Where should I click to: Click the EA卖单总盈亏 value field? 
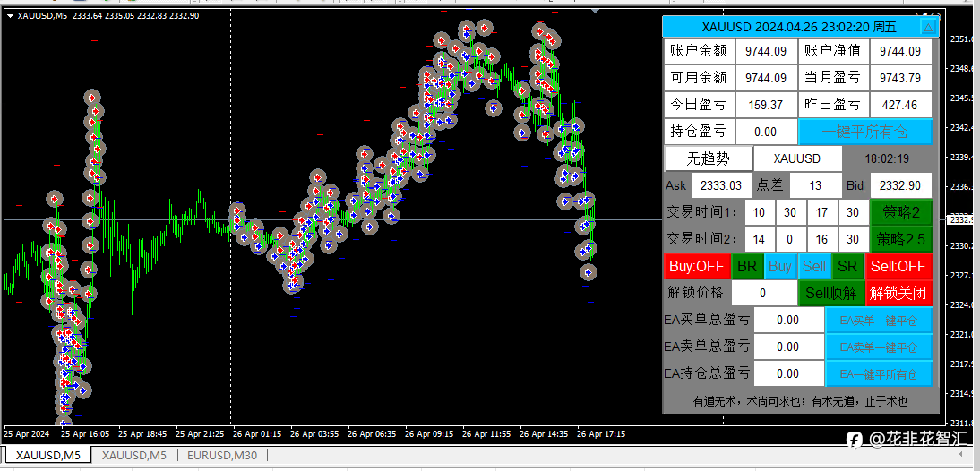(x=788, y=347)
